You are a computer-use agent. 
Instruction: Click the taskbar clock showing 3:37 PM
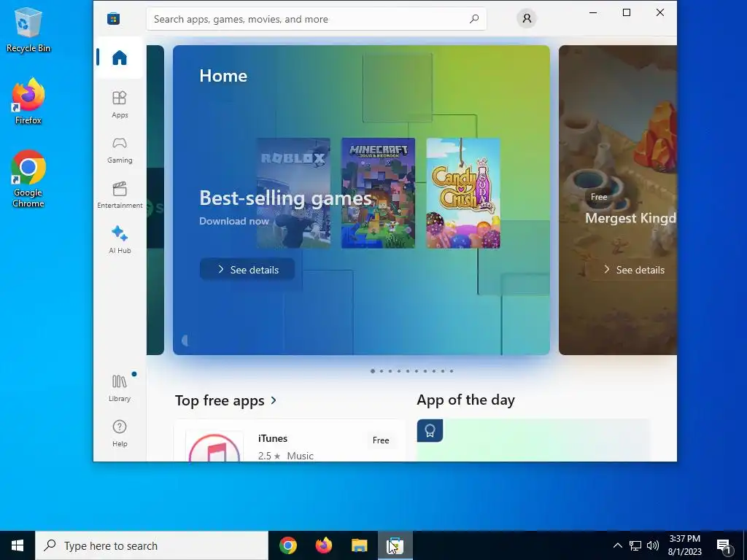[x=684, y=545]
